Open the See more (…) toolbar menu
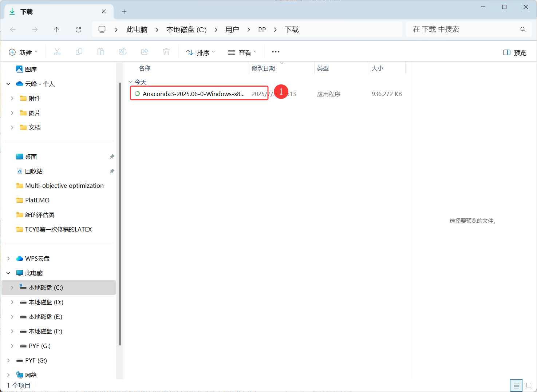The height and width of the screenshot is (392, 537). [x=275, y=52]
